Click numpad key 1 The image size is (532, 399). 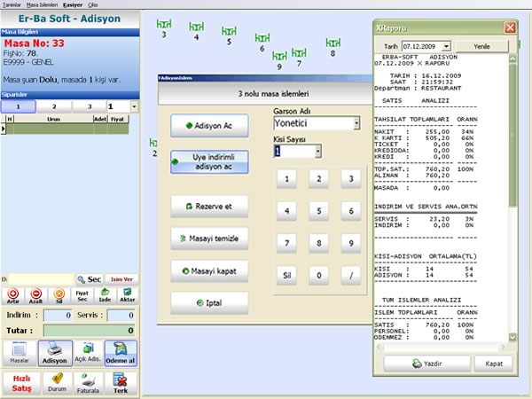tap(286, 179)
